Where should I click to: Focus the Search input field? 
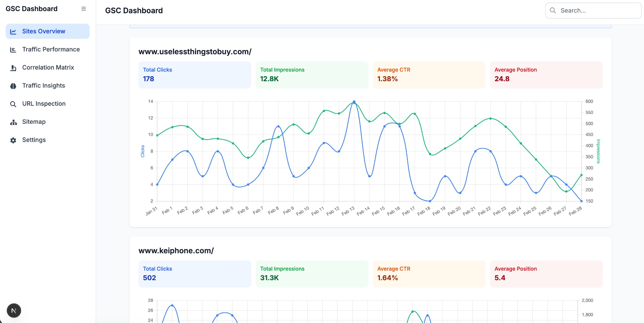[593, 10]
